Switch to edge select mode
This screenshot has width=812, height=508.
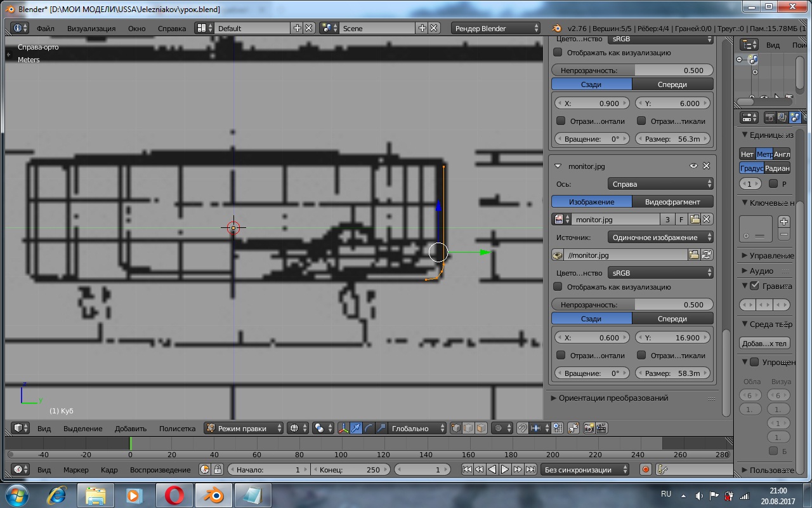[469, 428]
